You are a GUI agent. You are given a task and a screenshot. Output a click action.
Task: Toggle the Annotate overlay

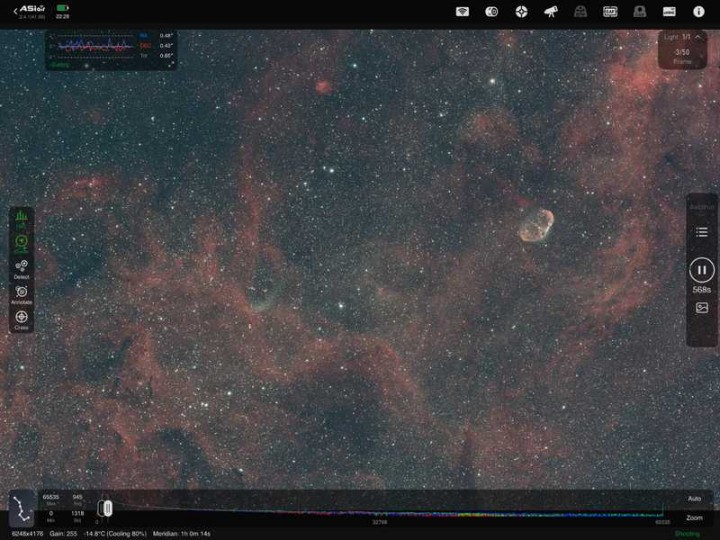21,293
